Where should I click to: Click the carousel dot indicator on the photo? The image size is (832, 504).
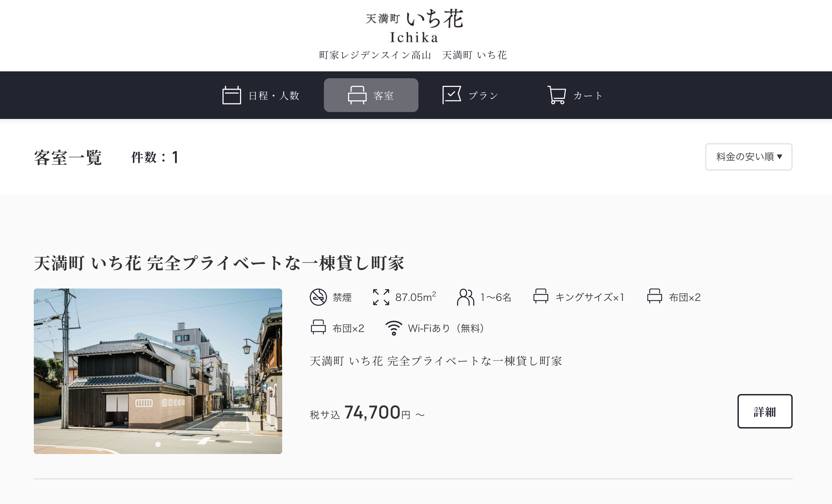tap(158, 444)
